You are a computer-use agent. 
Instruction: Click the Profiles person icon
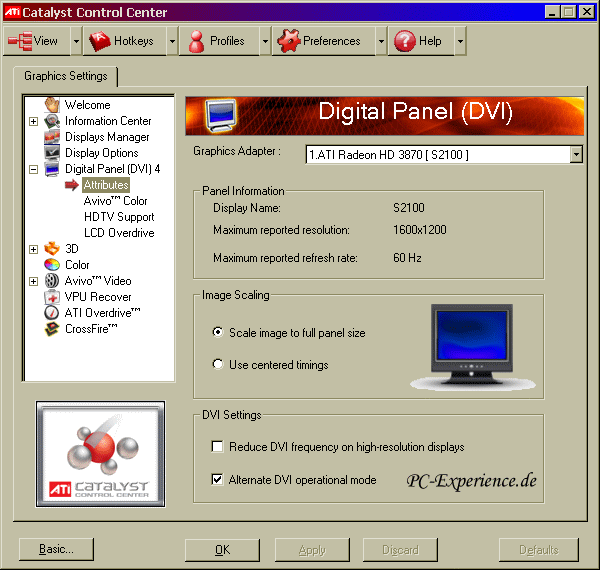point(195,41)
